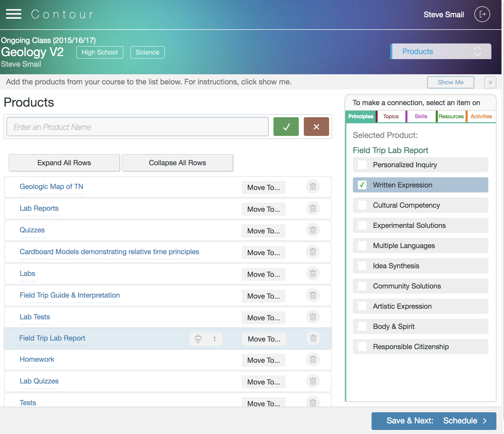Click the Enter an Product Name field
Viewport: 504px width, 434px height.
pos(138,127)
